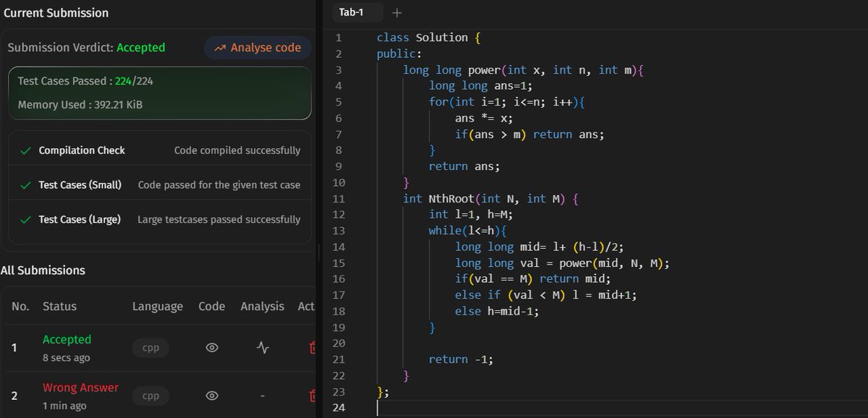Click the 'class Solution {' code line
Viewport: 868px width, 418px height.
428,38
